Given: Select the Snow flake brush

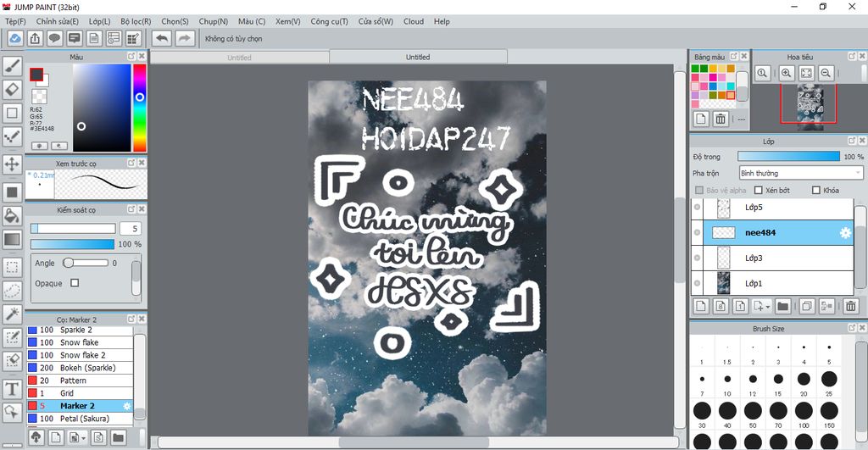Looking at the screenshot, I should [x=81, y=342].
